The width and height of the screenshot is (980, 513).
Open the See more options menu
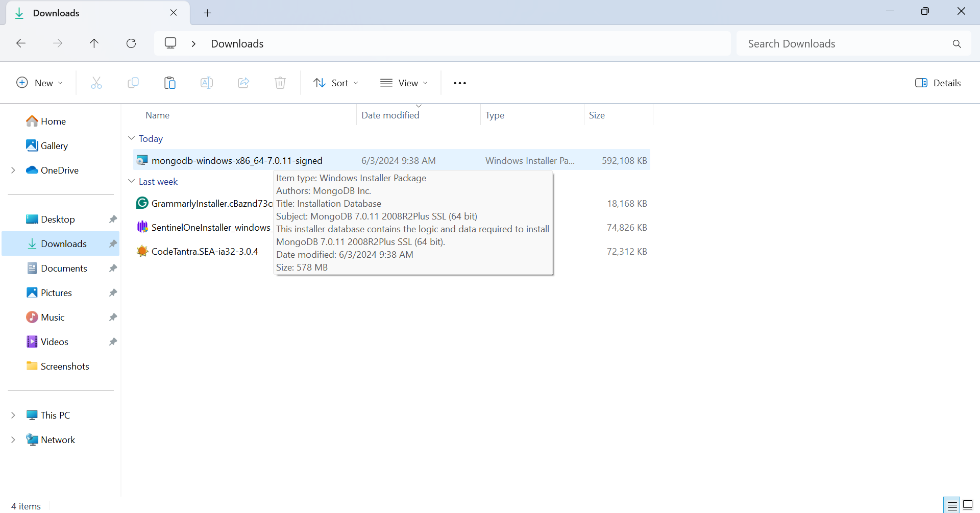[459, 82]
